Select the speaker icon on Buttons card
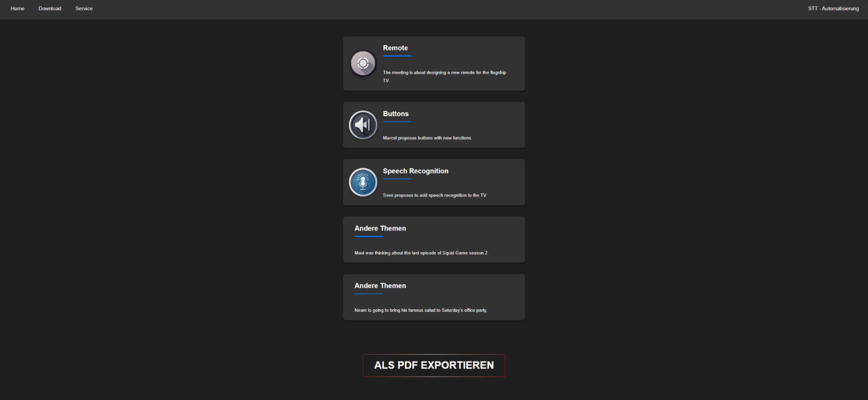 click(x=363, y=125)
